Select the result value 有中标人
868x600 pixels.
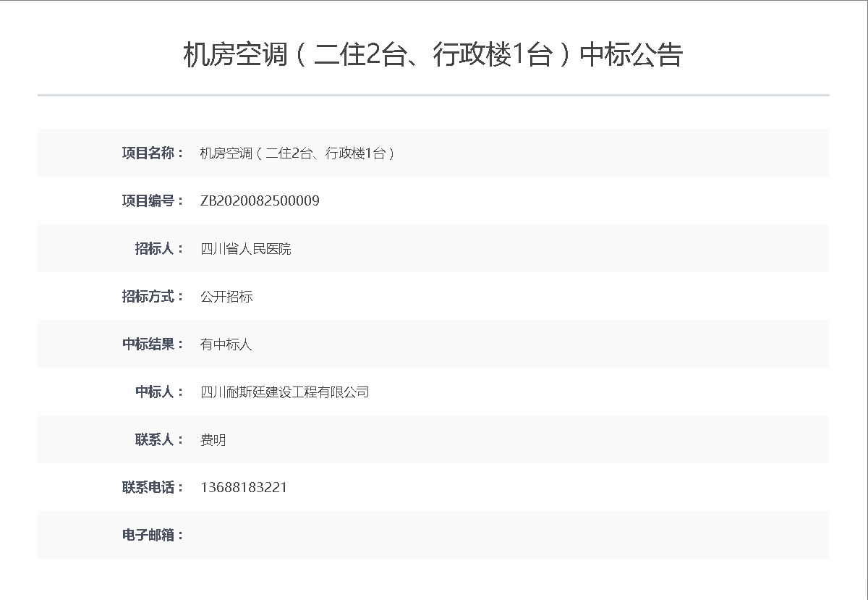pos(226,344)
